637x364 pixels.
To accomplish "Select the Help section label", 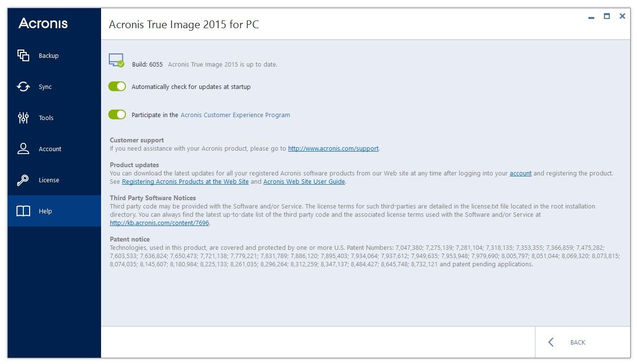I will (x=45, y=211).
